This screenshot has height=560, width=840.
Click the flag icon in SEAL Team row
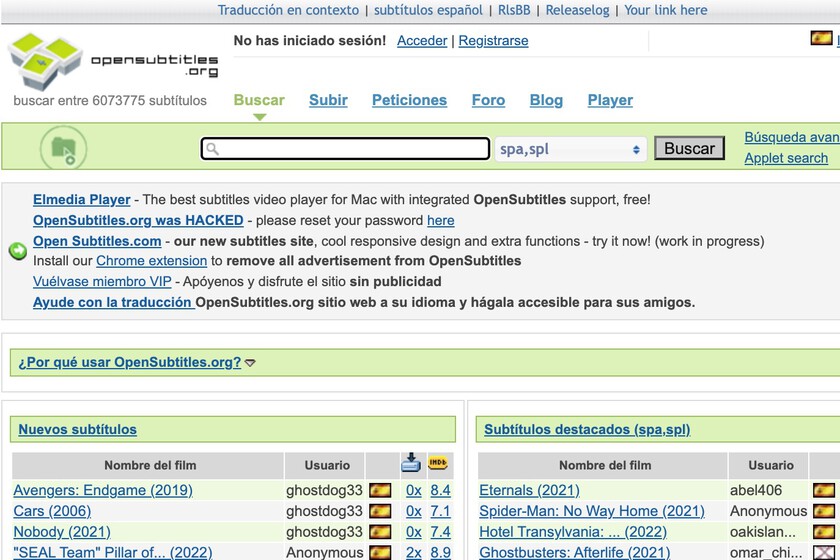(380, 552)
